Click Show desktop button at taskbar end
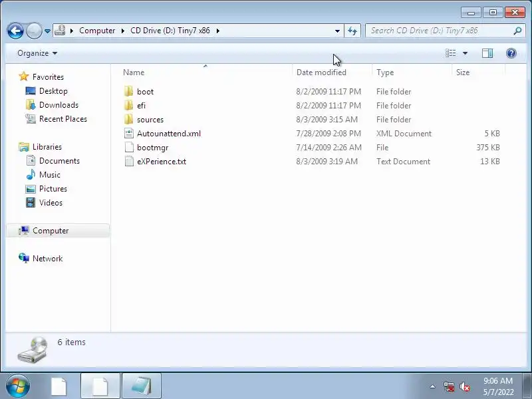 pyautogui.click(x=527, y=386)
